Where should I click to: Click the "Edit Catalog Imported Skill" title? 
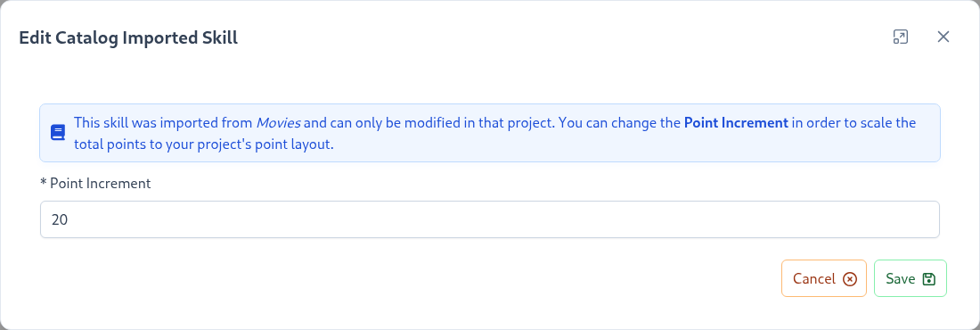128,37
